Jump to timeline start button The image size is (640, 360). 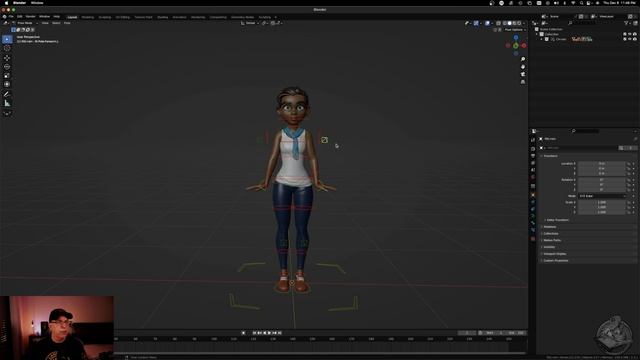coord(254,333)
